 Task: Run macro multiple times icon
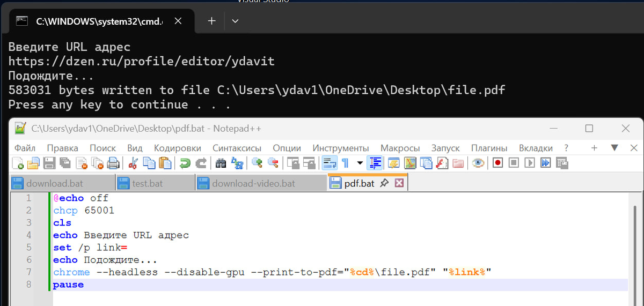(x=545, y=162)
